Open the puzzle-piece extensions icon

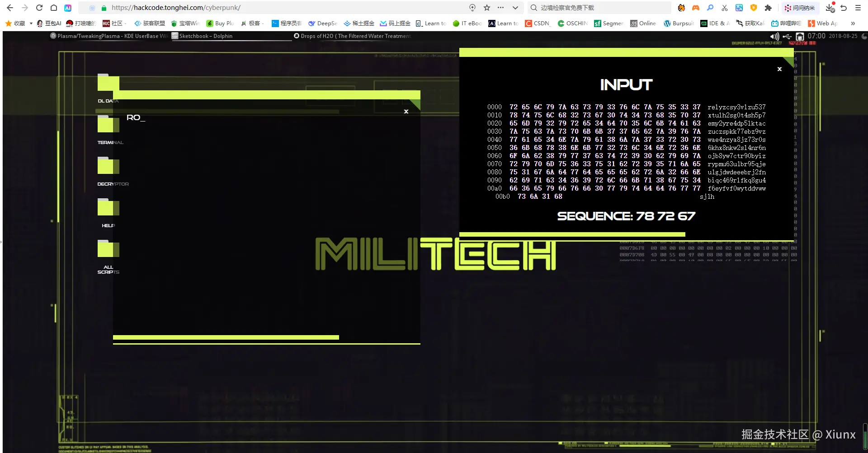[768, 8]
